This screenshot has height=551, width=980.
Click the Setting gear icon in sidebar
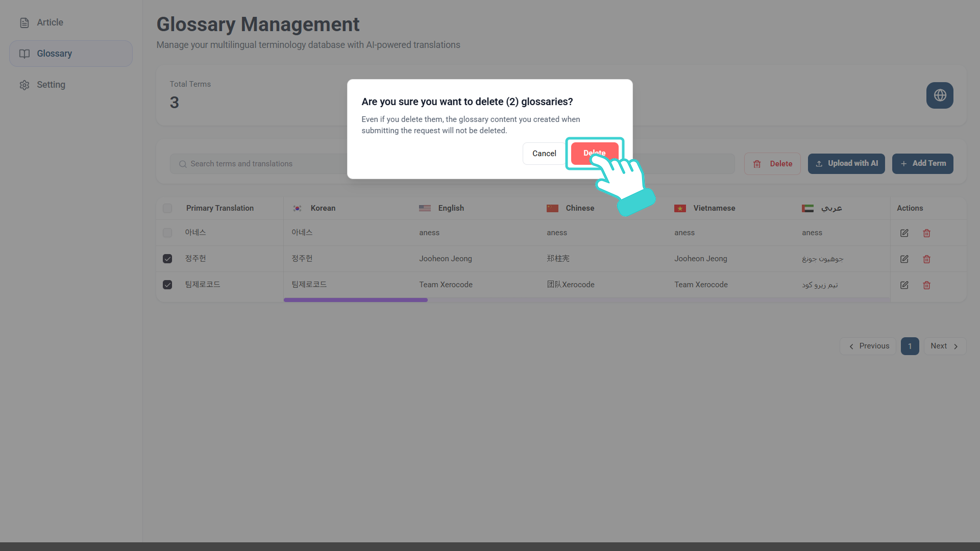click(24, 85)
